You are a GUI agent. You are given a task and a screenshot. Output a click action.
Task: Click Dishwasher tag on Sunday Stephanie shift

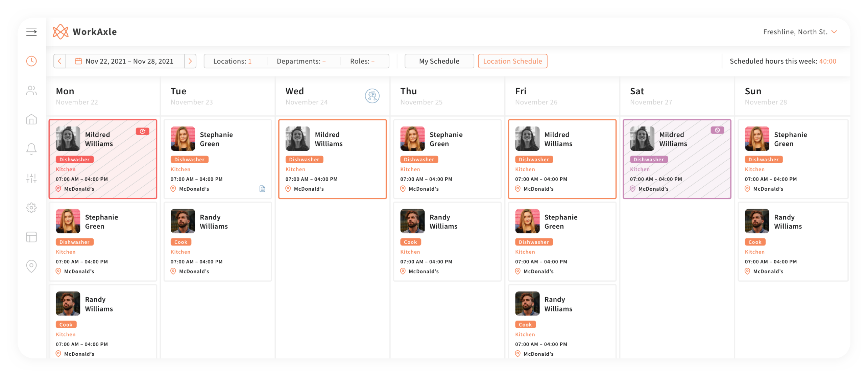(x=763, y=160)
